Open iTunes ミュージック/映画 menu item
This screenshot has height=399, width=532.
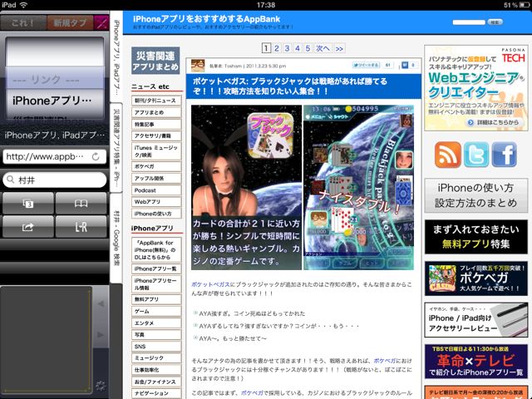(156, 151)
